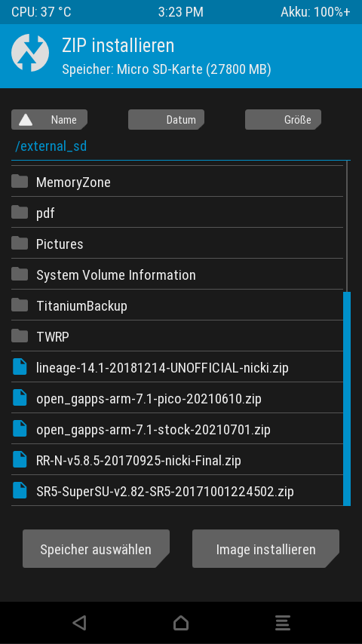Screen dimensions: 362x644
Task: Tap the back navigation triangle icon
Action: click(79, 623)
